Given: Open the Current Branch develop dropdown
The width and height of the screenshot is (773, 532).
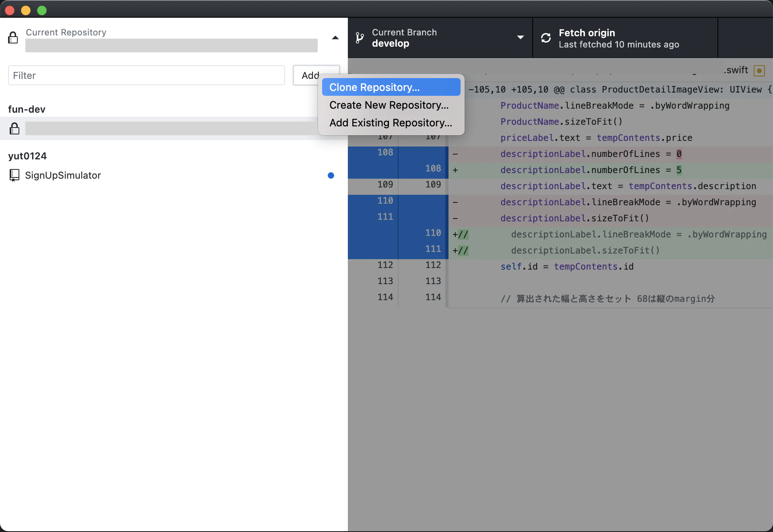Looking at the screenshot, I should coord(440,38).
